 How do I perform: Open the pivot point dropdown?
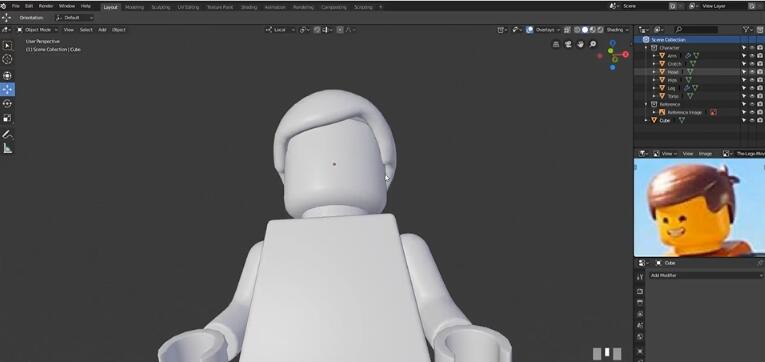click(x=304, y=30)
